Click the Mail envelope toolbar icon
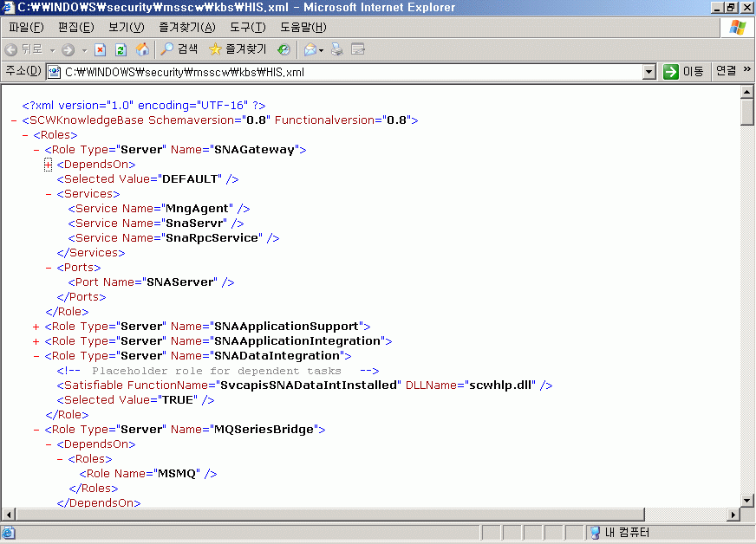This screenshot has width=756, height=544. pyautogui.click(x=310, y=49)
